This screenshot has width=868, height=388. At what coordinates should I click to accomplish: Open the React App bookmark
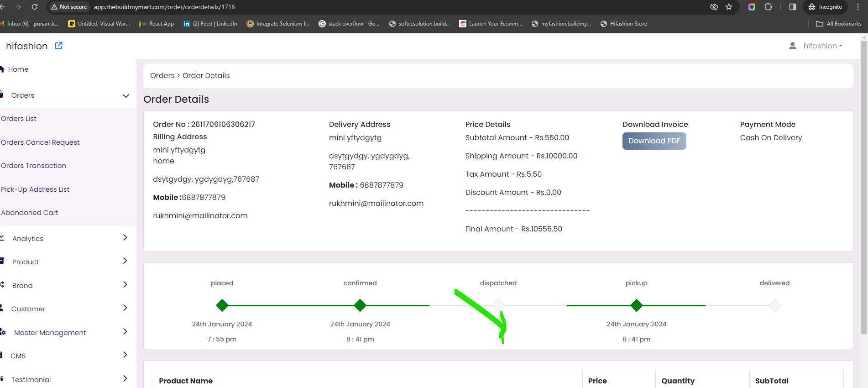157,24
